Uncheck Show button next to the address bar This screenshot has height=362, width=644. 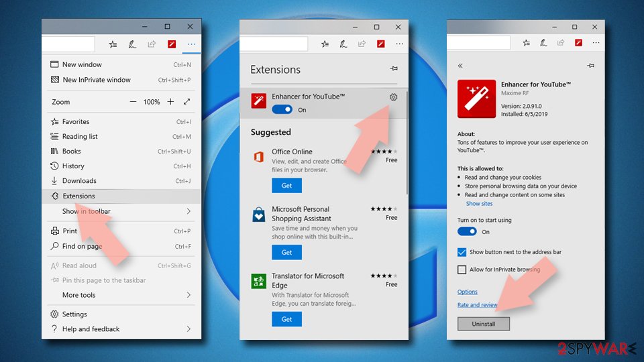(x=462, y=252)
